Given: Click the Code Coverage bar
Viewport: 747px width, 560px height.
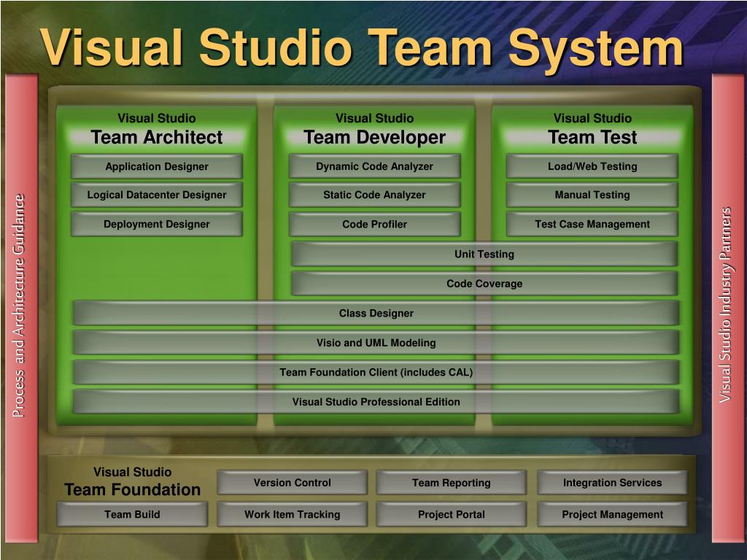Looking at the screenshot, I should tap(484, 284).
